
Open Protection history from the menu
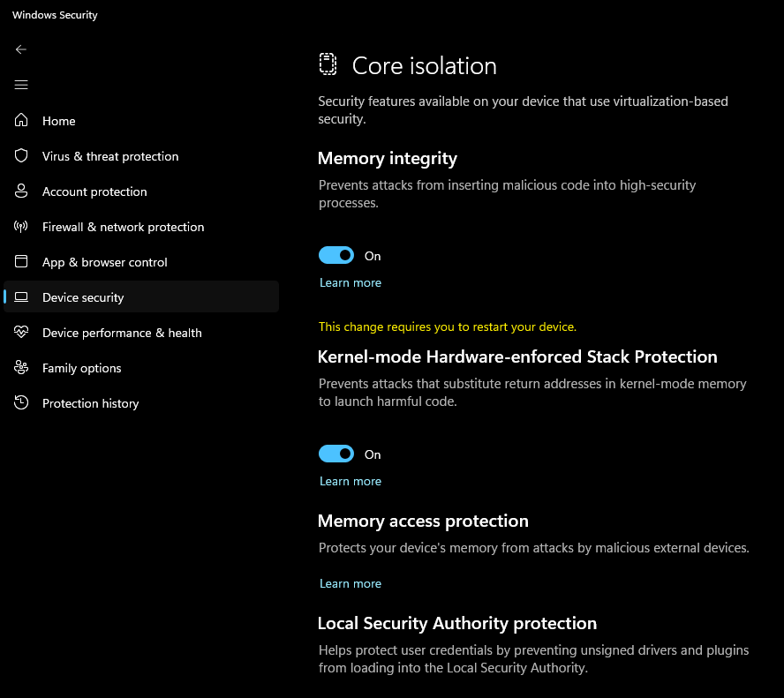pyautogui.click(x=90, y=402)
